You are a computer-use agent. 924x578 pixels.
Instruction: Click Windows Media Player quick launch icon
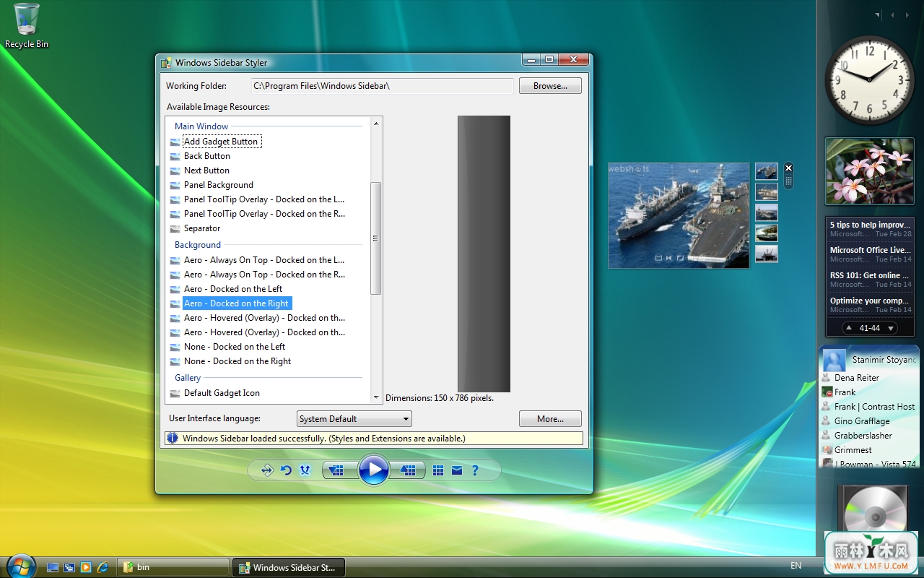[x=86, y=567]
